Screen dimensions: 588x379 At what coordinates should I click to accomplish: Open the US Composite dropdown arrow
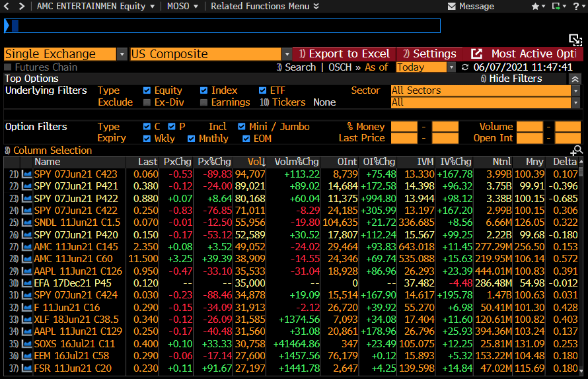(x=287, y=54)
